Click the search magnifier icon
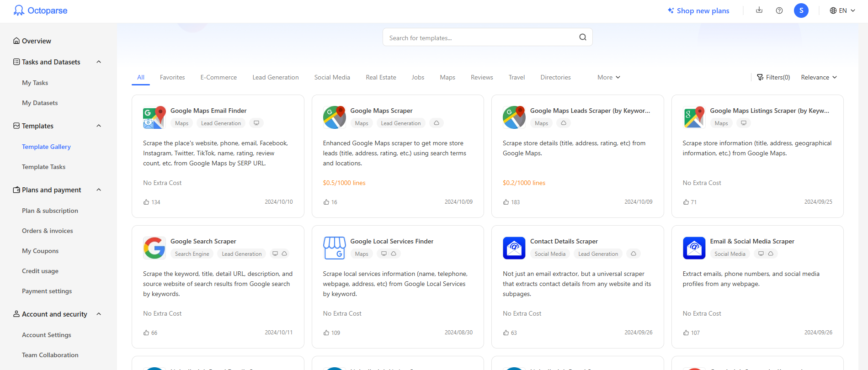868x370 pixels. (x=583, y=37)
